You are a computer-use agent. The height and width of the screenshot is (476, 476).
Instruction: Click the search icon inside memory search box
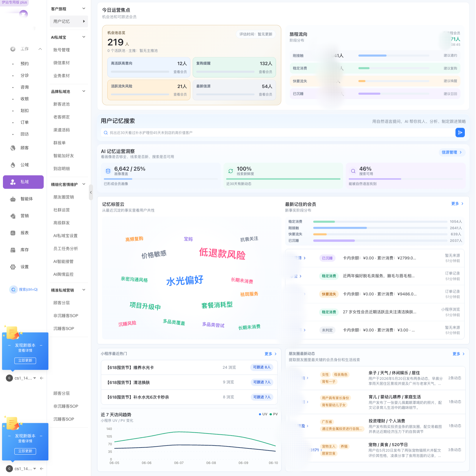tap(106, 133)
